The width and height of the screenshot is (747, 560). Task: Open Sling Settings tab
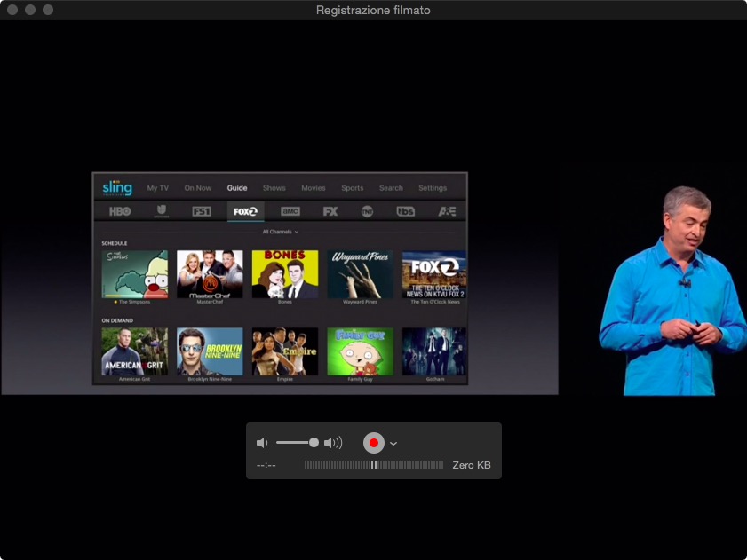433,188
